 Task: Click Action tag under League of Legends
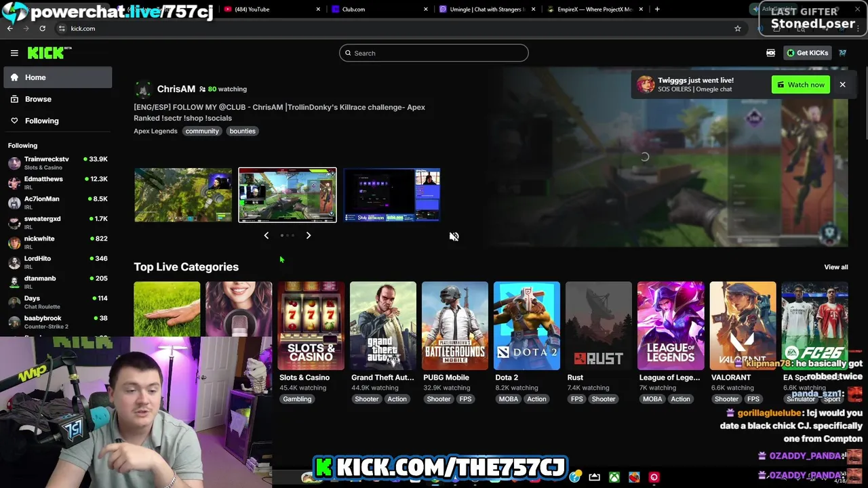(680, 399)
